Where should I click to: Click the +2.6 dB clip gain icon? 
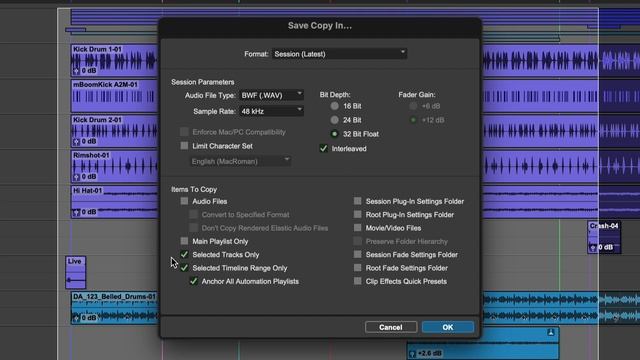click(x=413, y=353)
